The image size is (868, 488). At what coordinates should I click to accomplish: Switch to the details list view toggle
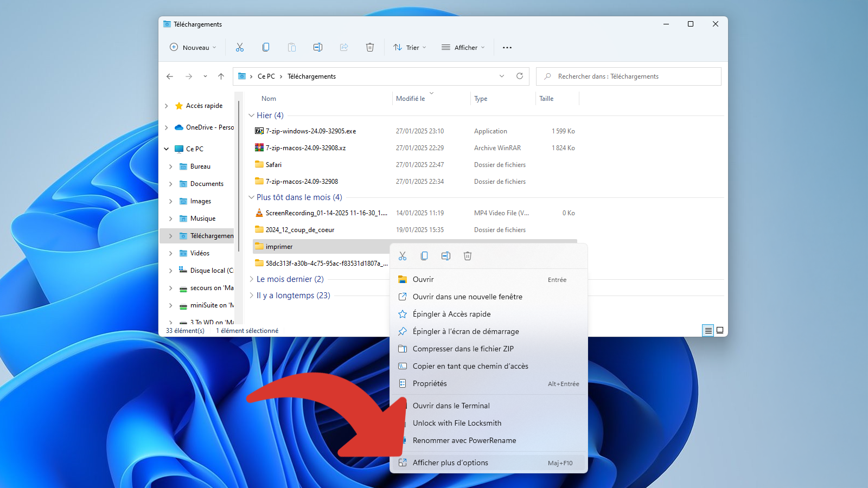tap(708, 330)
